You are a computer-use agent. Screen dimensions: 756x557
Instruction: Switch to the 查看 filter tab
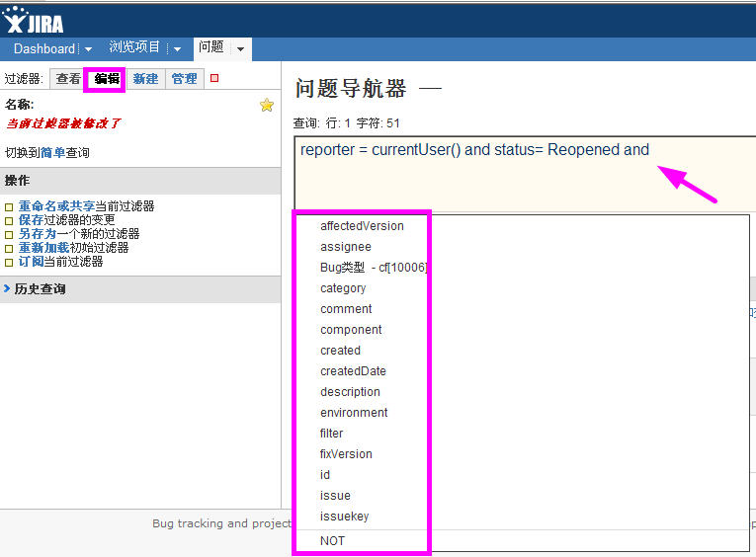click(68, 79)
